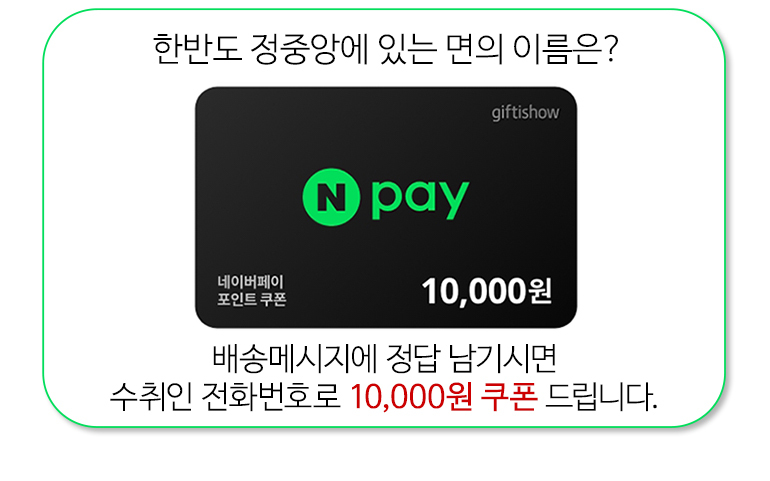770x481 pixels.
Task: Click the 포인트 쿠폰 text on card
Action: tap(251, 299)
